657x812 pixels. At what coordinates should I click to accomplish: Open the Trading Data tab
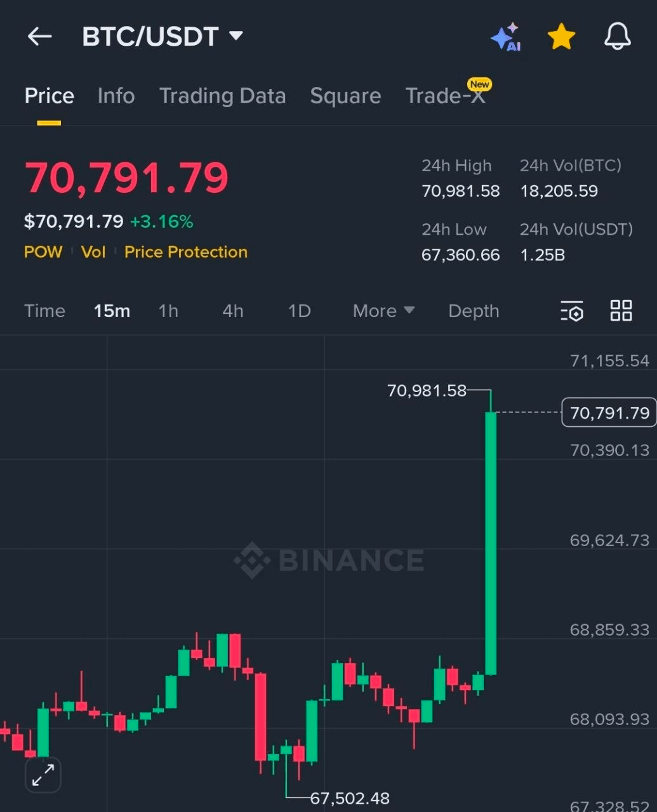coord(222,96)
